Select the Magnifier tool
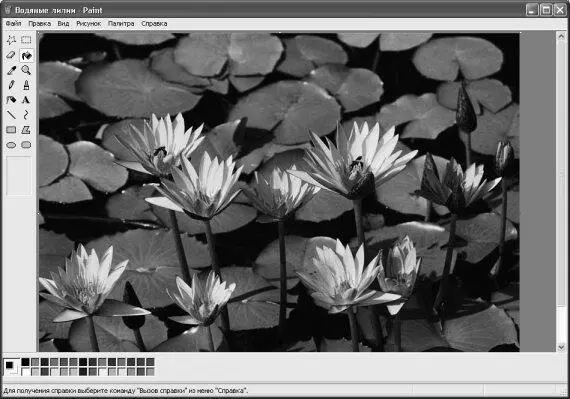Image resolution: width=570 pixels, height=399 pixels. click(x=26, y=70)
